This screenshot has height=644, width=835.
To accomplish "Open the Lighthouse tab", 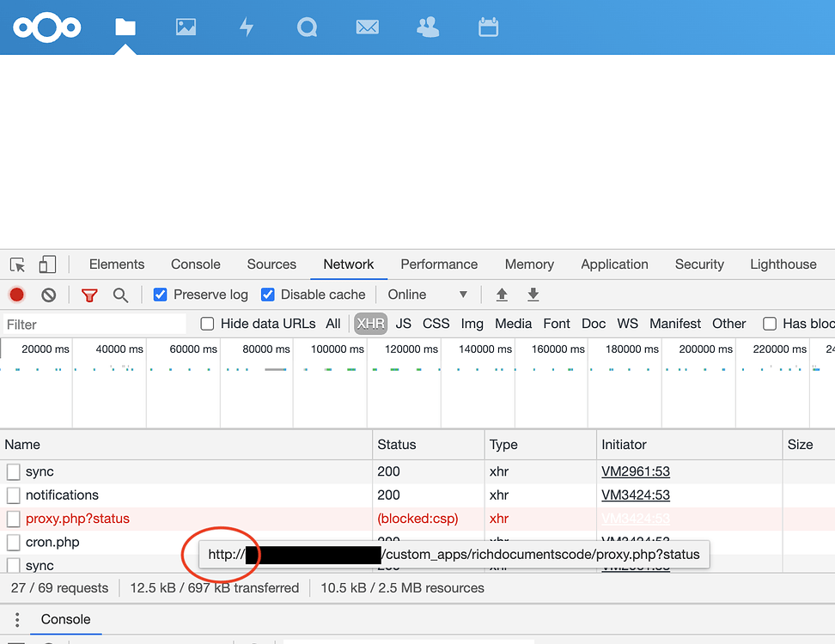I will (783, 264).
